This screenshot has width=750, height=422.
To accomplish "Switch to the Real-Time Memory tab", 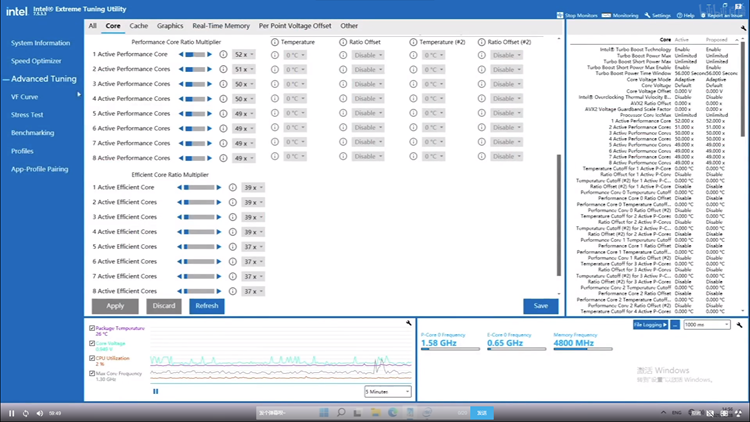I will pos(221,26).
